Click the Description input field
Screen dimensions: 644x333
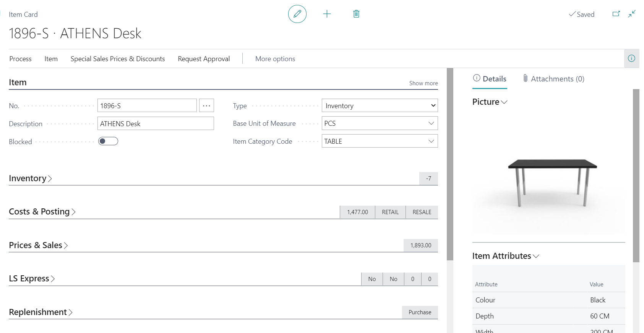click(156, 123)
